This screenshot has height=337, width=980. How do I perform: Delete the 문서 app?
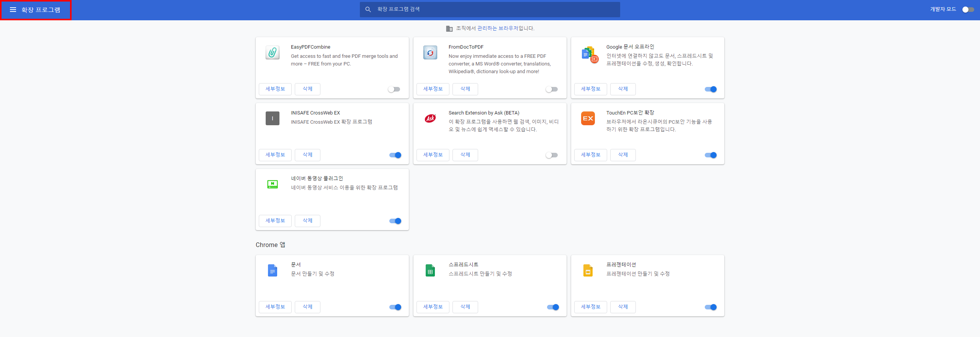[307, 307]
